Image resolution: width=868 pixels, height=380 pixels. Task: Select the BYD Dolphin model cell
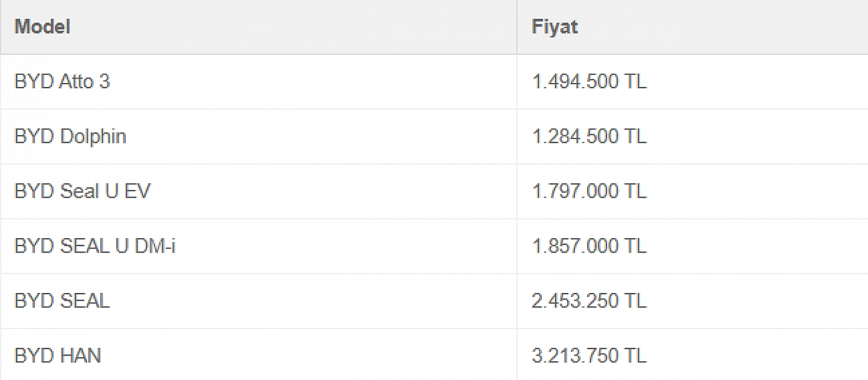pyautogui.click(x=258, y=137)
